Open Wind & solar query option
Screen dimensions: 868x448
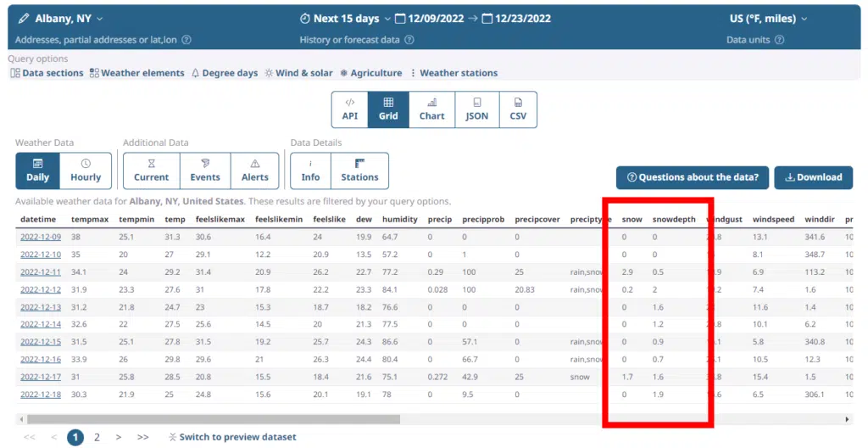pos(298,73)
